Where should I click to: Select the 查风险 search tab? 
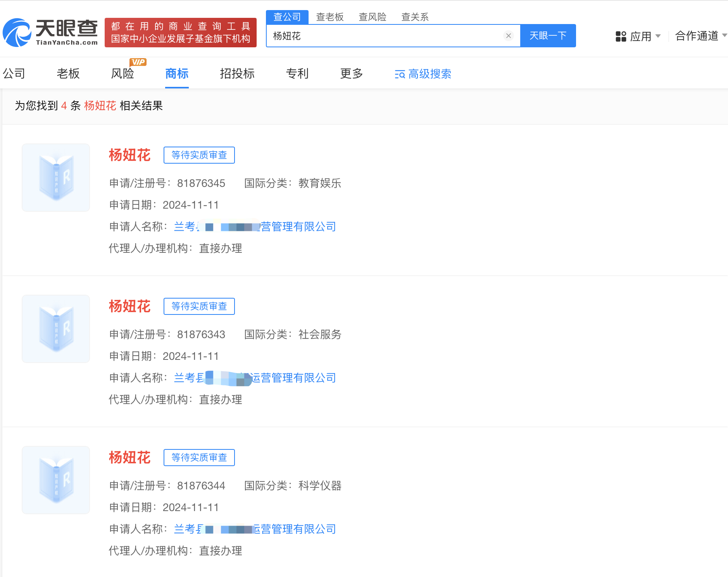(x=373, y=17)
